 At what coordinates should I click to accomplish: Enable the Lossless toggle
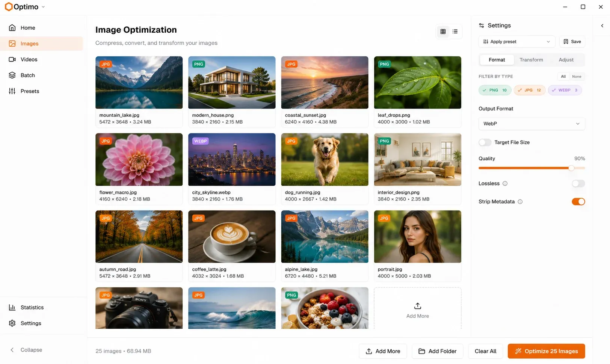click(x=578, y=183)
